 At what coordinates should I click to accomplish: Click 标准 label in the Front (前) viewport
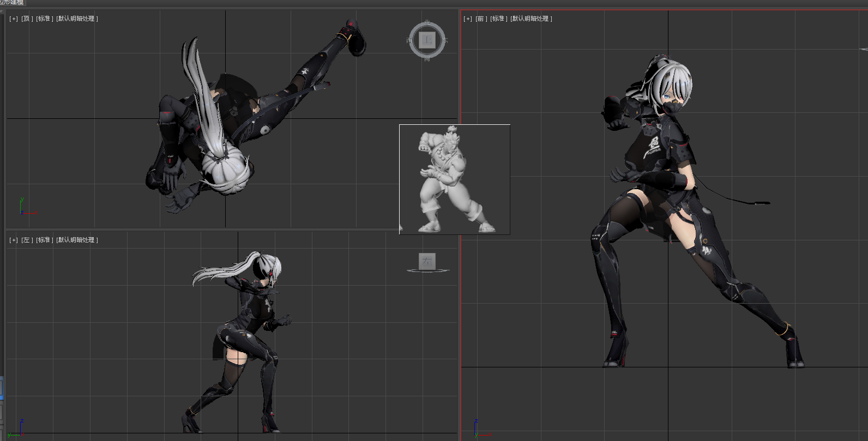[498, 19]
